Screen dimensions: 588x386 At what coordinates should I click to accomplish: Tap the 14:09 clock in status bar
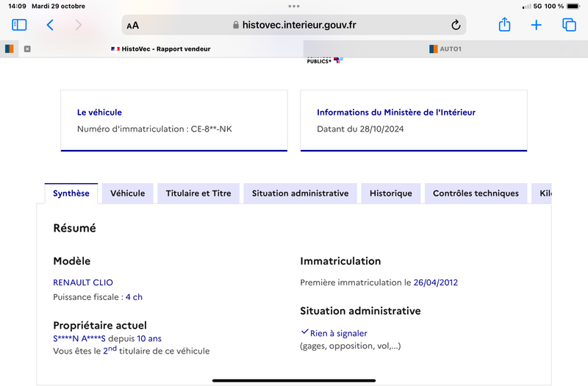pyautogui.click(x=17, y=6)
